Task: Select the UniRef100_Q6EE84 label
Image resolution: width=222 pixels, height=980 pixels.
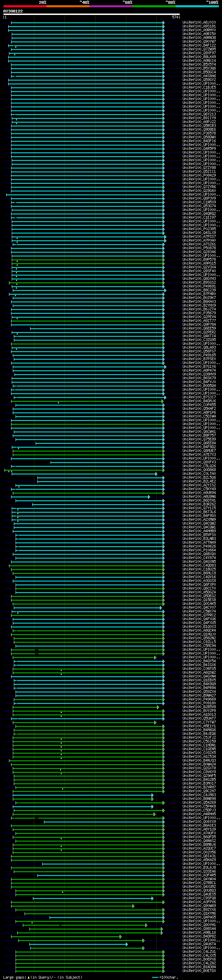Action: [199, 443]
